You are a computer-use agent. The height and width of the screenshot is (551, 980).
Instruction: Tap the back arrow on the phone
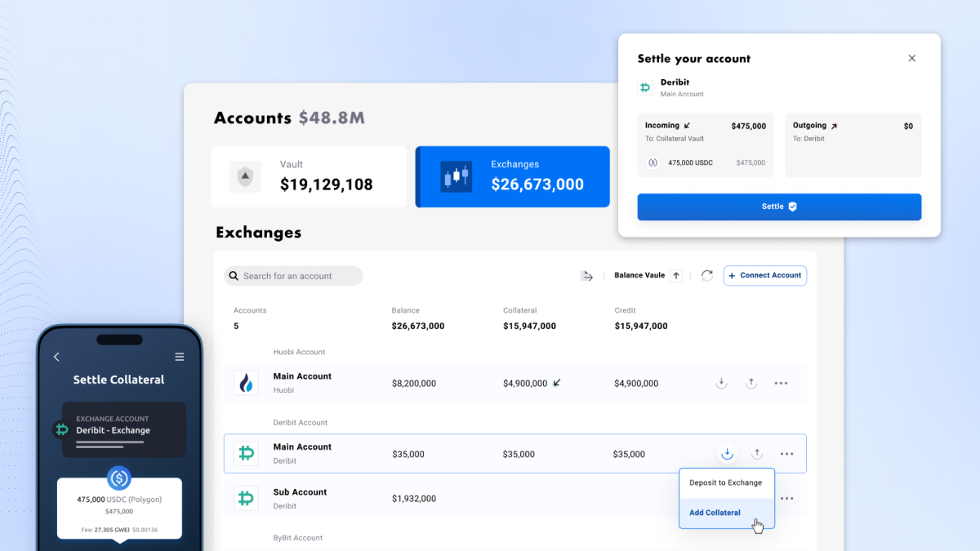tap(56, 357)
